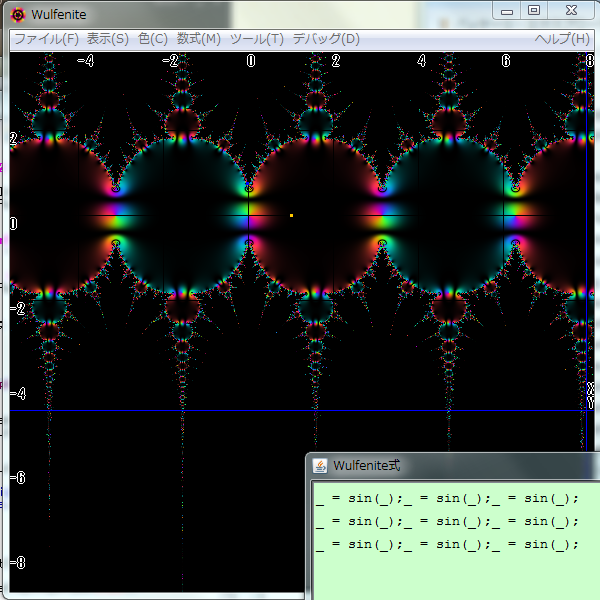Click the origin where the axes cross
The height and width of the screenshot is (600, 600).
249,215
